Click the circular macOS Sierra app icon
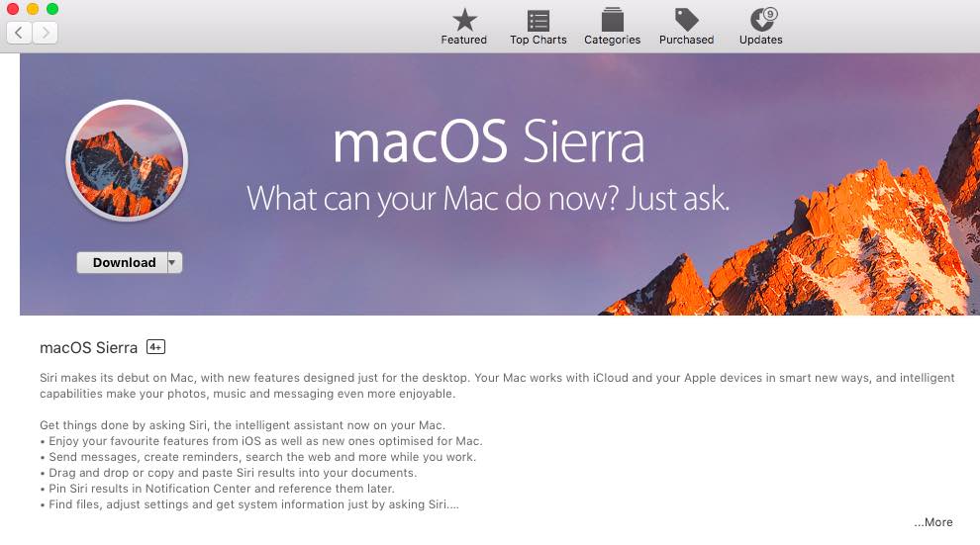This screenshot has height=545, width=980. click(126, 159)
